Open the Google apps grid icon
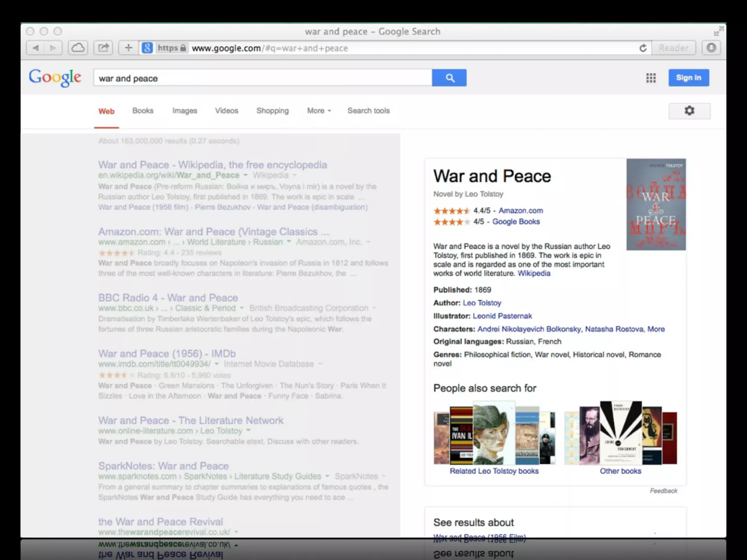The height and width of the screenshot is (560, 747). 651,78
